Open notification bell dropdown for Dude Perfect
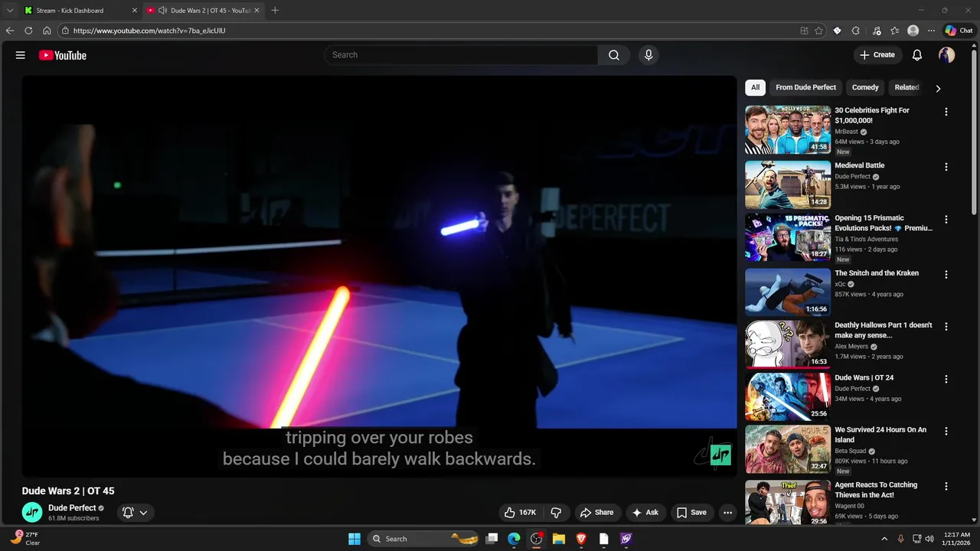Screen dimensions: 980x551 [x=135, y=513]
